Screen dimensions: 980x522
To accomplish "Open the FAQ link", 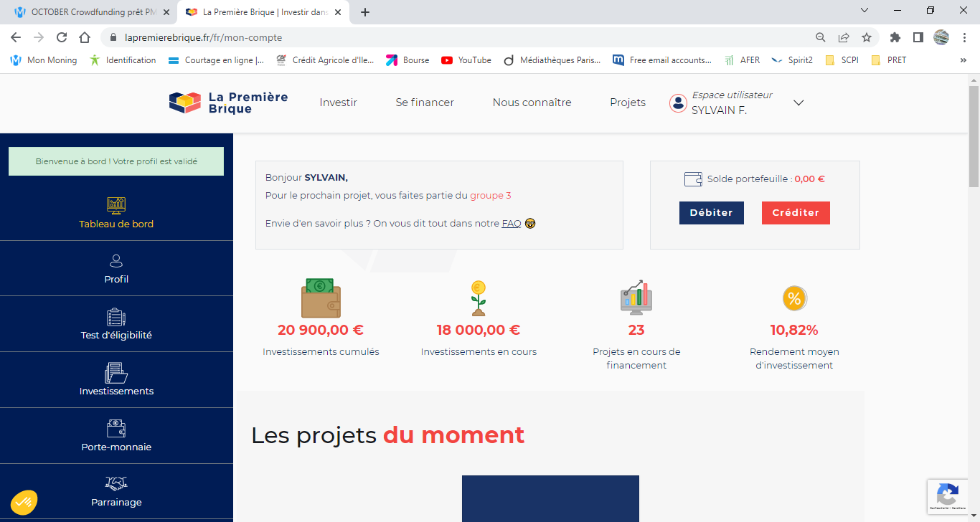I will point(511,224).
